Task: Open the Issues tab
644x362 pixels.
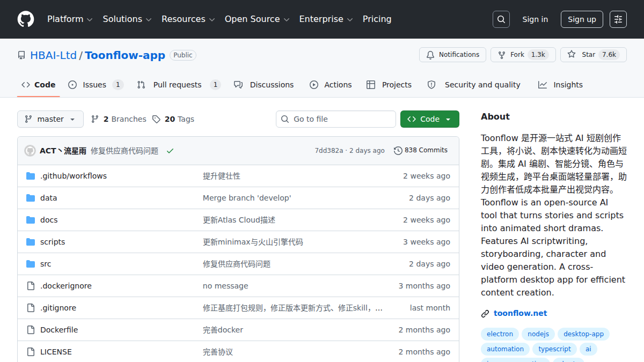Action: [x=96, y=85]
